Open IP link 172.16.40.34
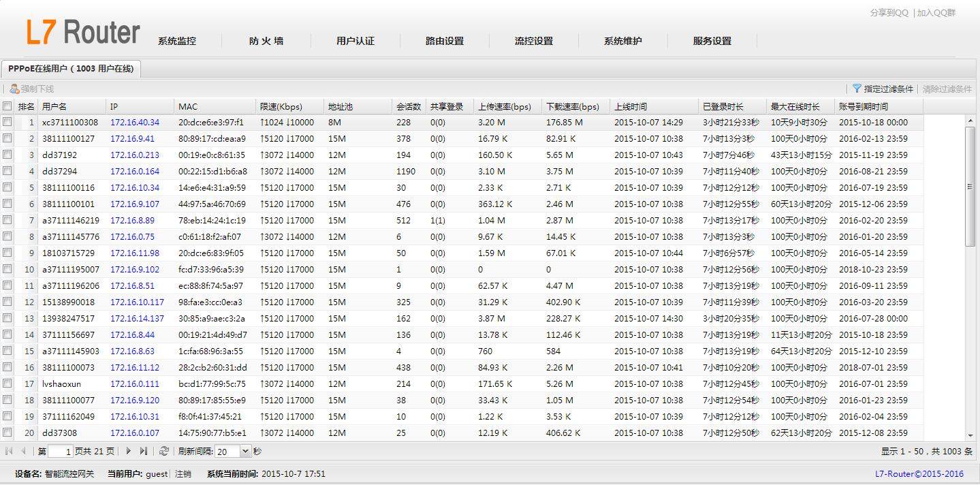 click(x=135, y=123)
